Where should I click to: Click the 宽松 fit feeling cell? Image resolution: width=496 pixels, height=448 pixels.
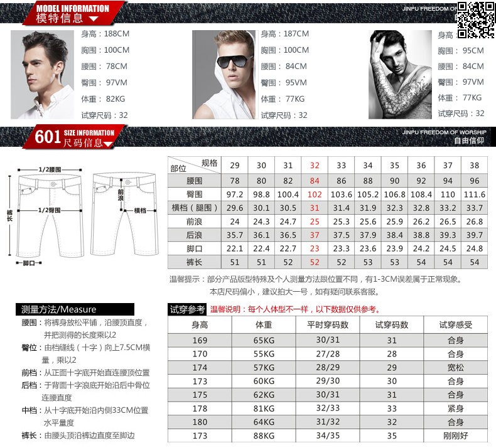pos(456,368)
